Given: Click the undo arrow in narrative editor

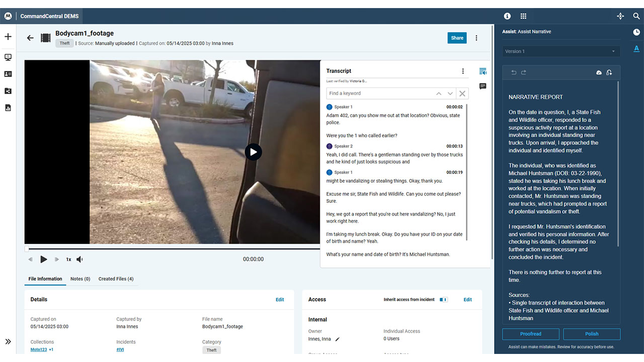Looking at the screenshot, I should click(x=514, y=72).
